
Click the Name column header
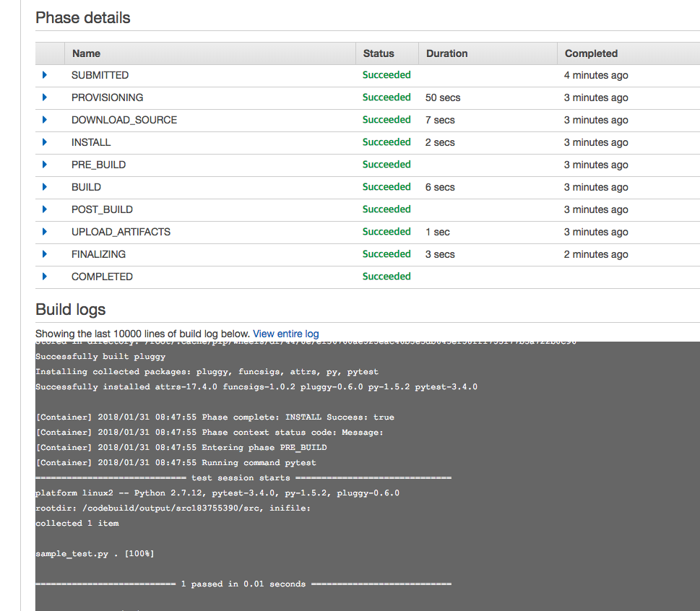(x=86, y=53)
